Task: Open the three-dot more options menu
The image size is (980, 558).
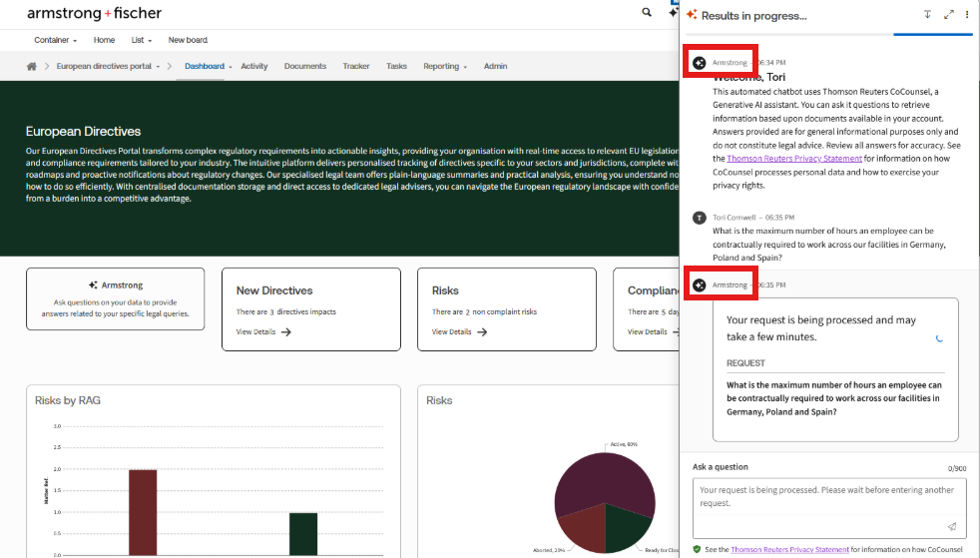Action: coord(967,15)
